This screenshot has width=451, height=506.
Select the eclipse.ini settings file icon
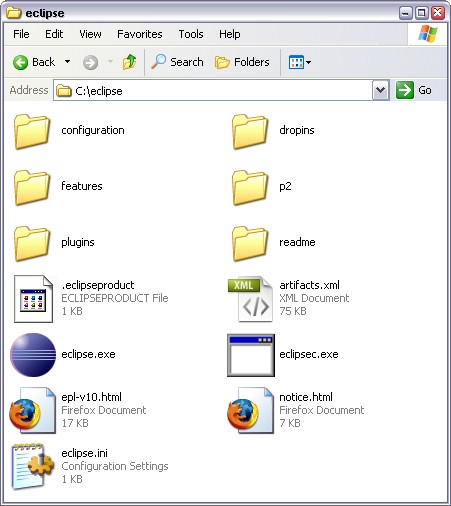32,467
